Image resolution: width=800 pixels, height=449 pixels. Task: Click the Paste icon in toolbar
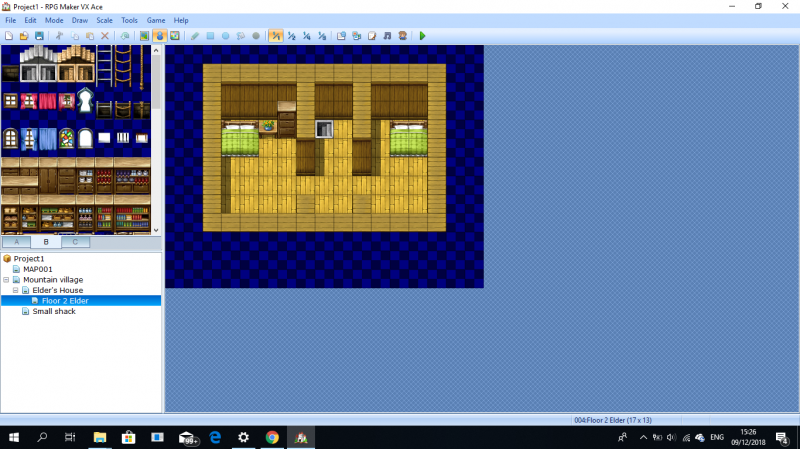coord(90,36)
